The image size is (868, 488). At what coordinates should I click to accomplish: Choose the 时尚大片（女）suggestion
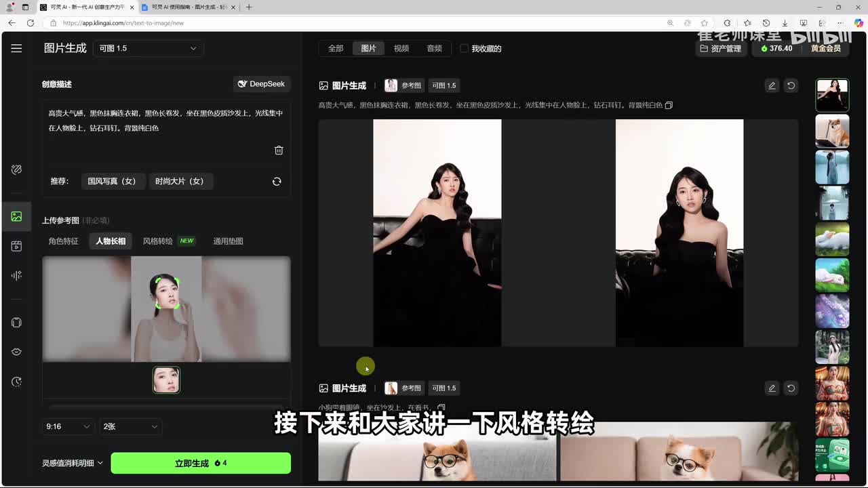(x=180, y=181)
